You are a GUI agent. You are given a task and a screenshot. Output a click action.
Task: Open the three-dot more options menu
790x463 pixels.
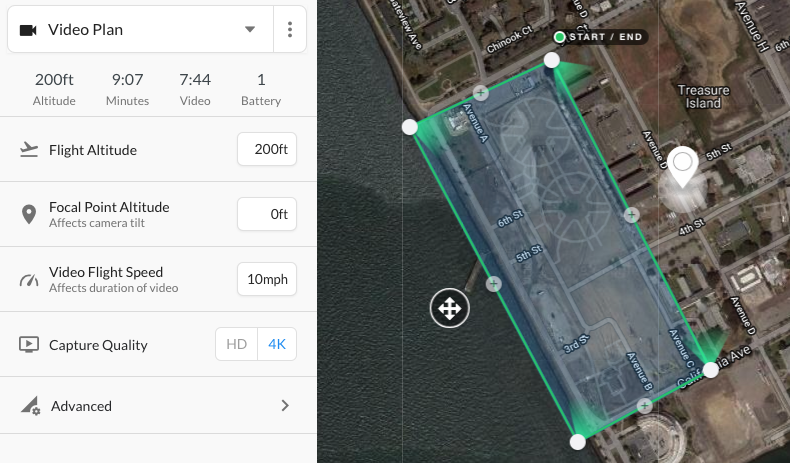point(290,29)
